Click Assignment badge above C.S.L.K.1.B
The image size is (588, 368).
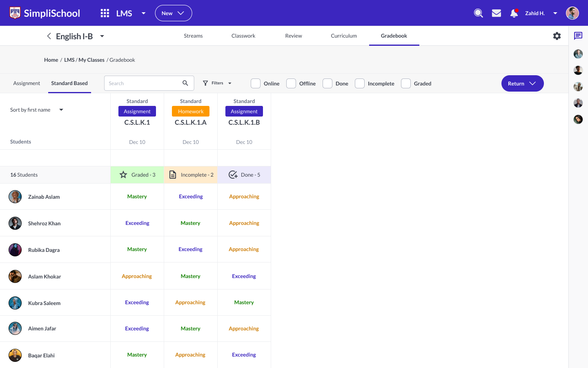pyautogui.click(x=244, y=111)
